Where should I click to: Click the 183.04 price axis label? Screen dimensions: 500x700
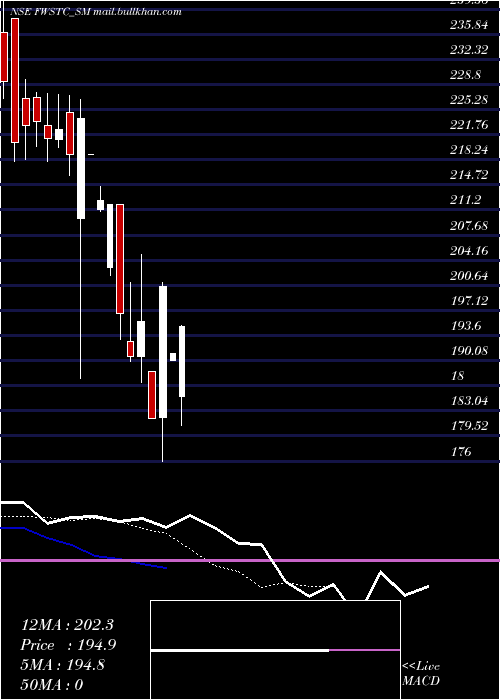point(469,401)
